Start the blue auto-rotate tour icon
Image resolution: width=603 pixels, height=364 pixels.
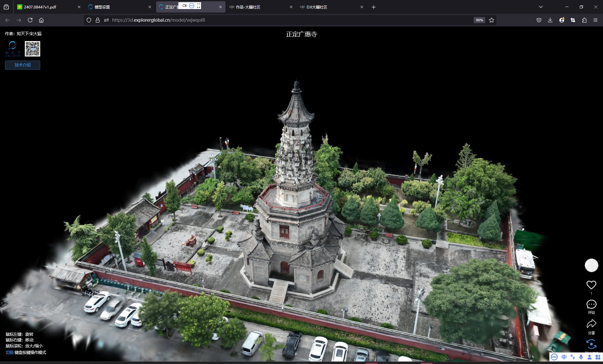pos(591,344)
